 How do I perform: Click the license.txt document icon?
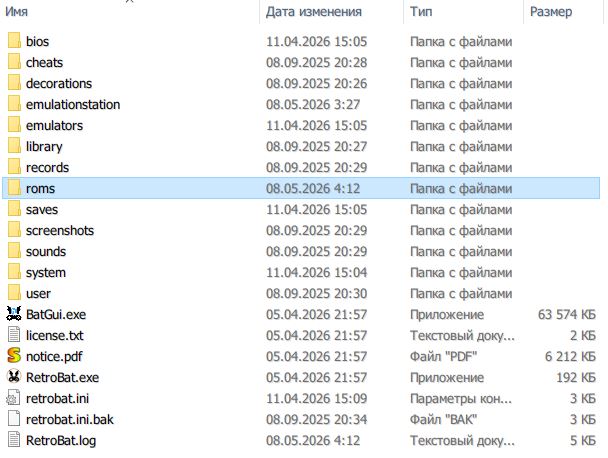click(x=14, y=335)
